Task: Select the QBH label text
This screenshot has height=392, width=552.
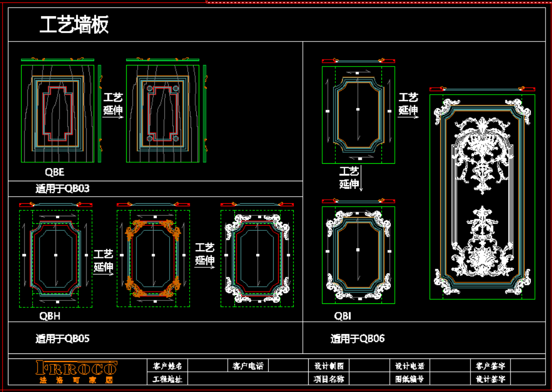Action: pyautogui.click(x=50, y=316)
